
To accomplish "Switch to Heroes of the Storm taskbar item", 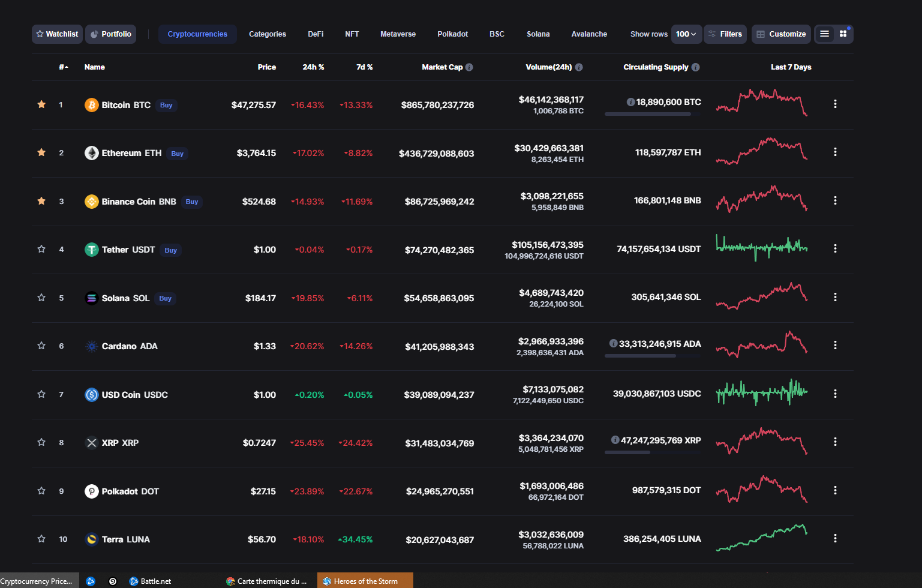I will 365,581.
